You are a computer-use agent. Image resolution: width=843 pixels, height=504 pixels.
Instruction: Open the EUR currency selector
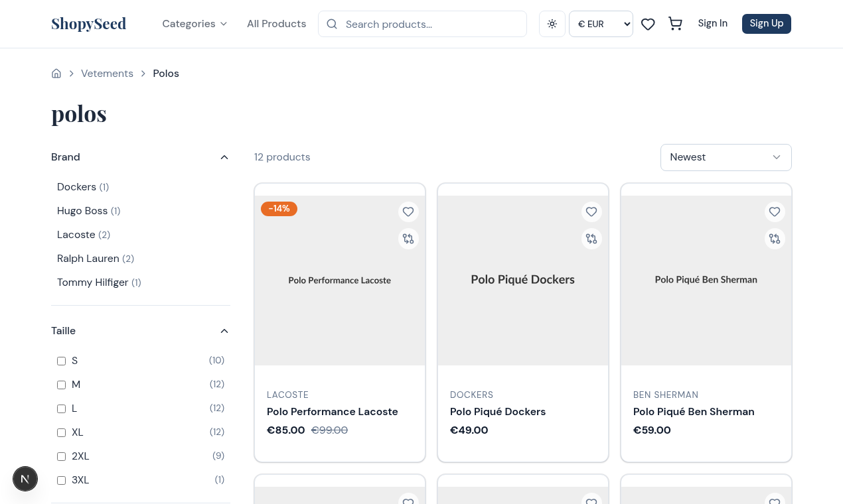601,24
